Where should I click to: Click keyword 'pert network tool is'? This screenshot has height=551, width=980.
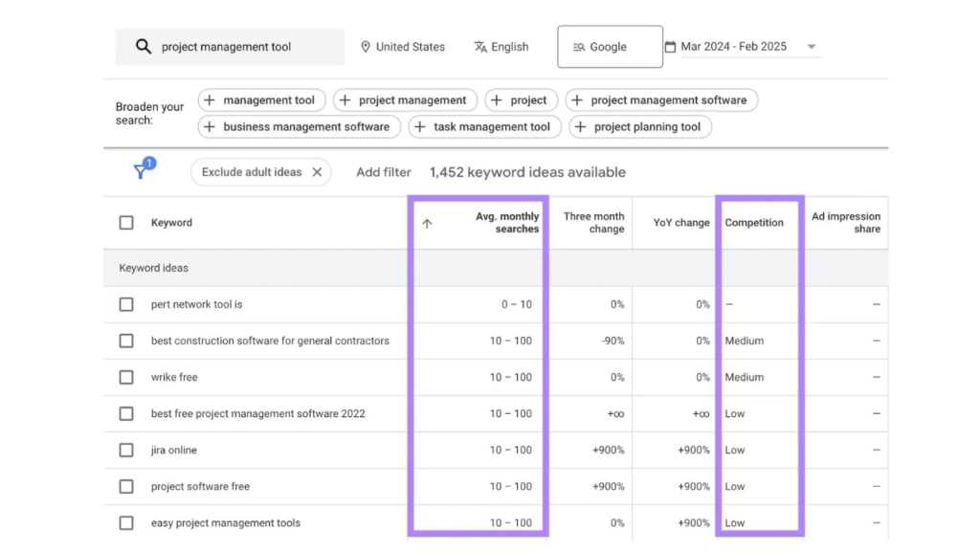196,304
